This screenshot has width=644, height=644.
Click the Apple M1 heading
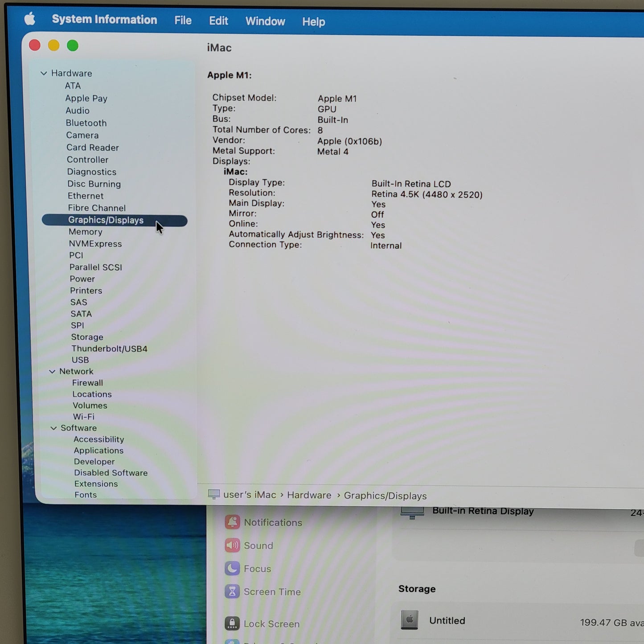(x=229, y=75)
